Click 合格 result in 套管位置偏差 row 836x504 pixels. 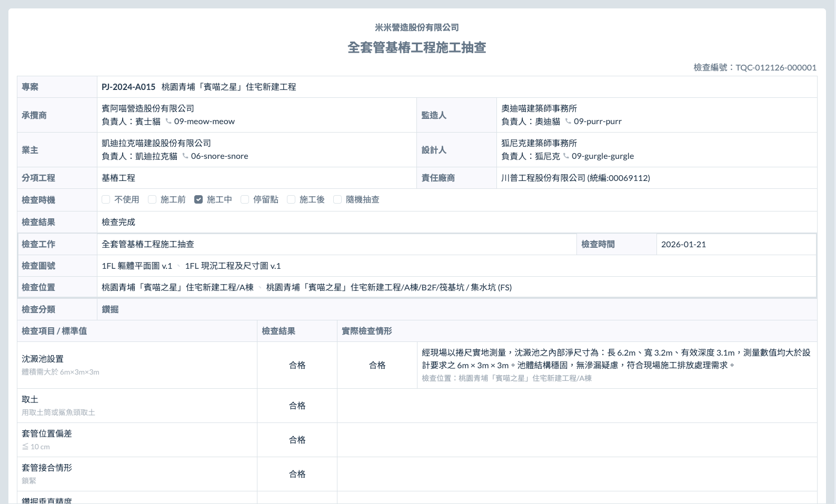[297, 440]
